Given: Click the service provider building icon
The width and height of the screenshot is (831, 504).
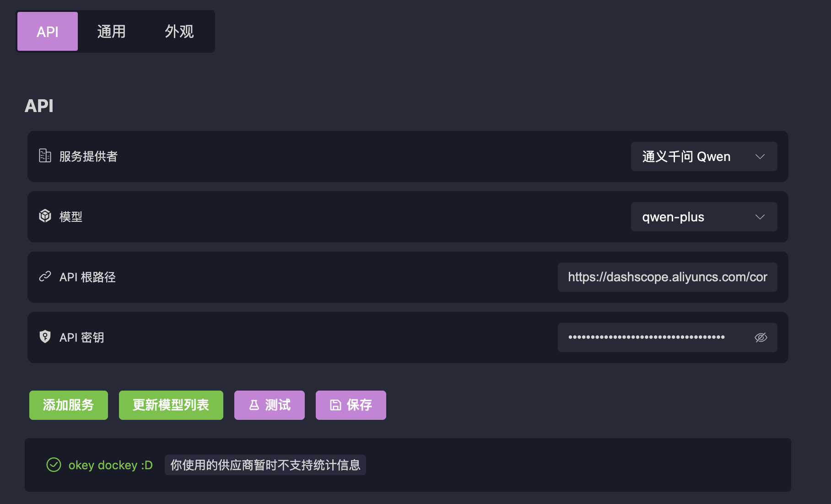Looking at the screenshot, I should (x=45, y=156).
